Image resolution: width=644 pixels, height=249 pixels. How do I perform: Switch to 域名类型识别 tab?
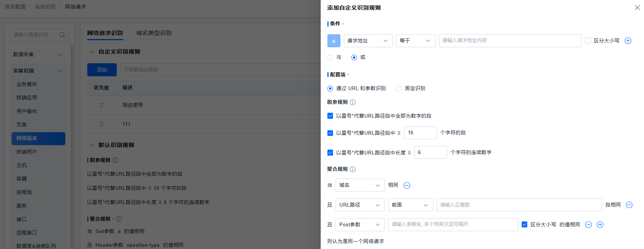pos(154,33)
